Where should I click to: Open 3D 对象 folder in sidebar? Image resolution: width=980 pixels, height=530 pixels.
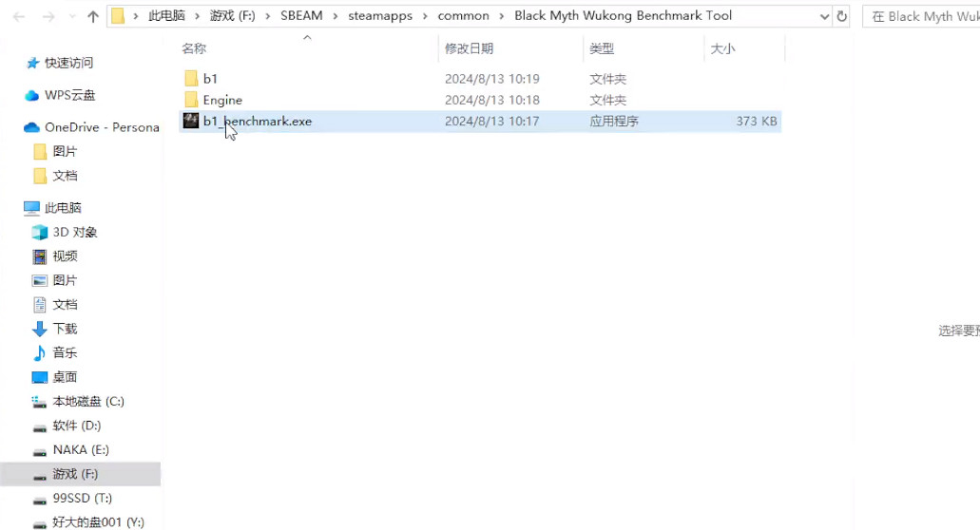74,232
